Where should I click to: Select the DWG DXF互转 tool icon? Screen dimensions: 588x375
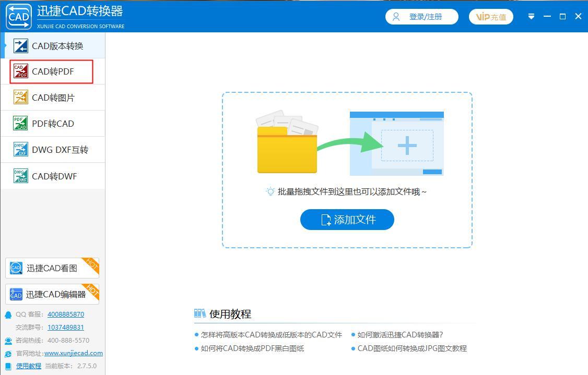(x=21, y=149)
